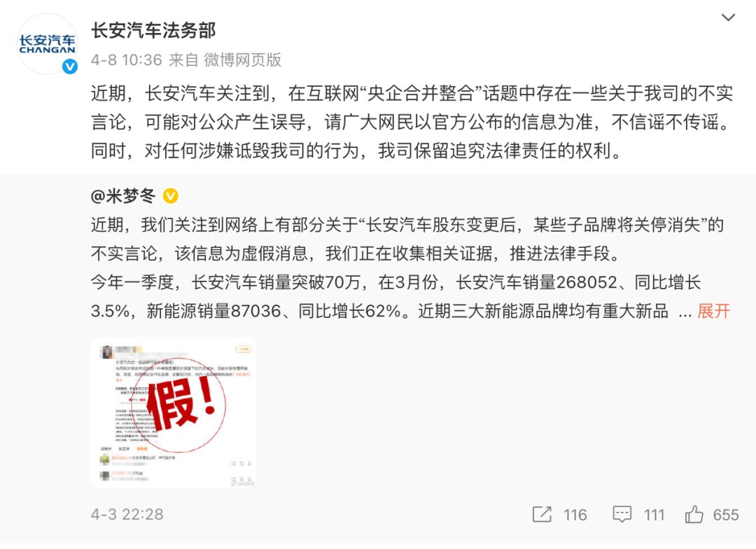Open the @米梦冬 user profile
Image resolution: width=756 pixels, height=549 pixels.
pos(123,196)
